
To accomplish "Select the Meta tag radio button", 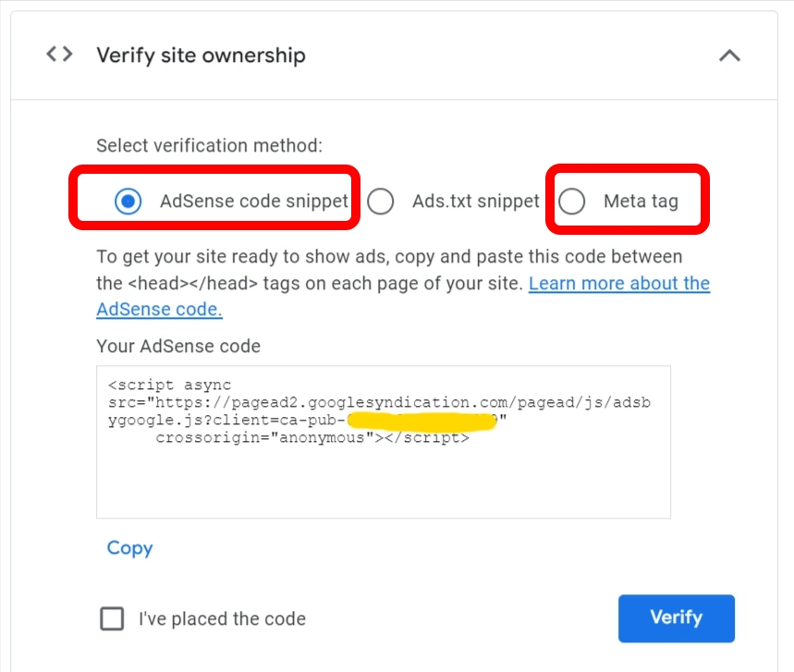I will [x=572, y=201].
